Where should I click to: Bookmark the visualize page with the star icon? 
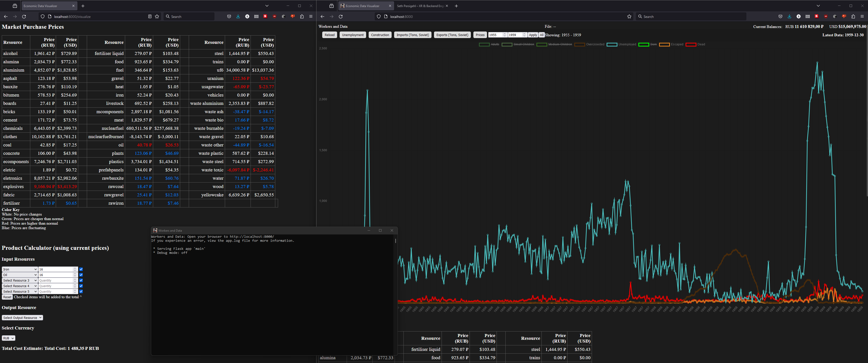point(157,16)
